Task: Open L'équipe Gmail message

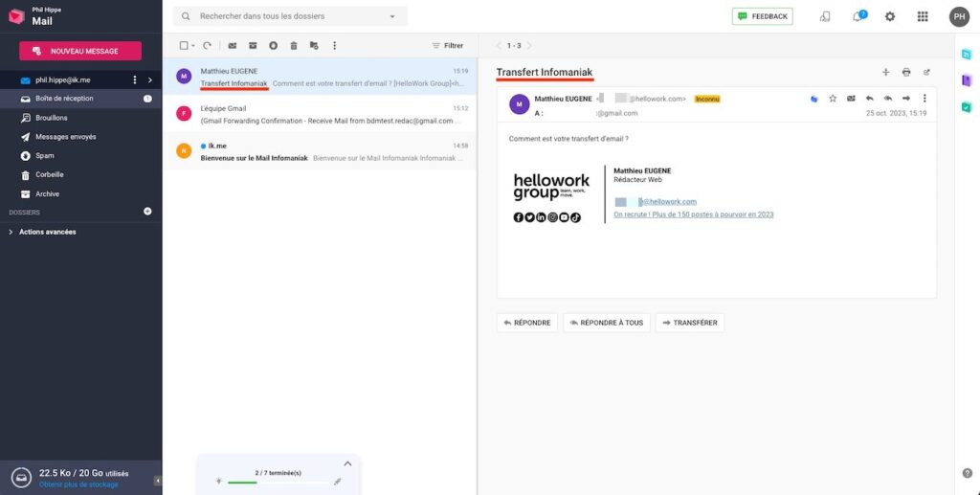Action: (320, 114)
